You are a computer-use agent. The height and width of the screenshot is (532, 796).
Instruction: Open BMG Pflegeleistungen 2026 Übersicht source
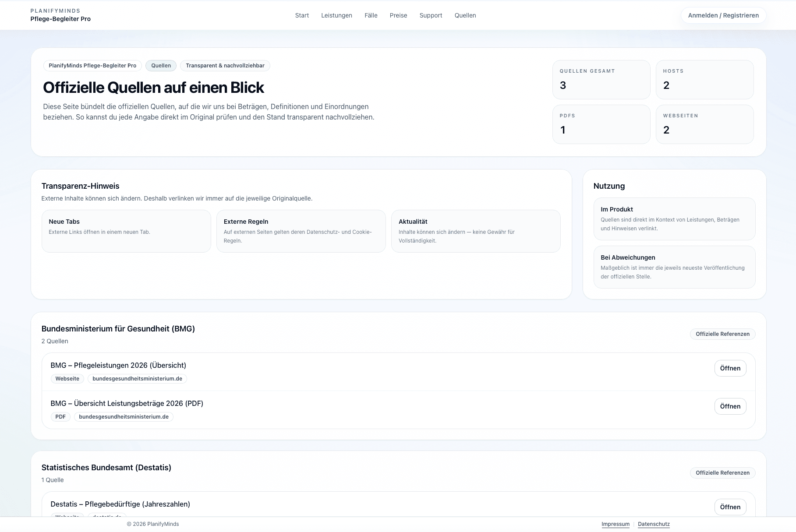pos(730,368)
